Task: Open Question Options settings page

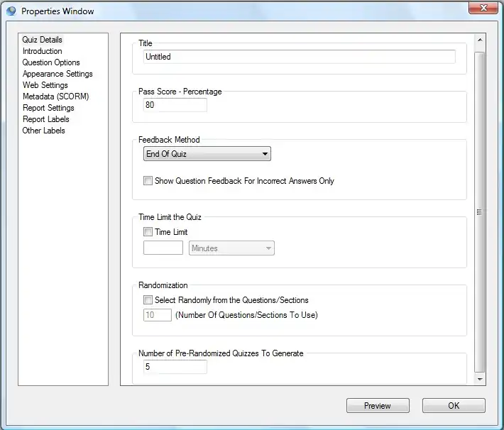Action: (x=51, y=62)
